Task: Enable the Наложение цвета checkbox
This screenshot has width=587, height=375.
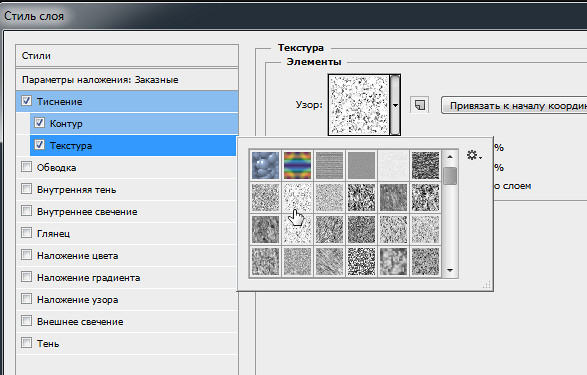Action: click(26, 255)
